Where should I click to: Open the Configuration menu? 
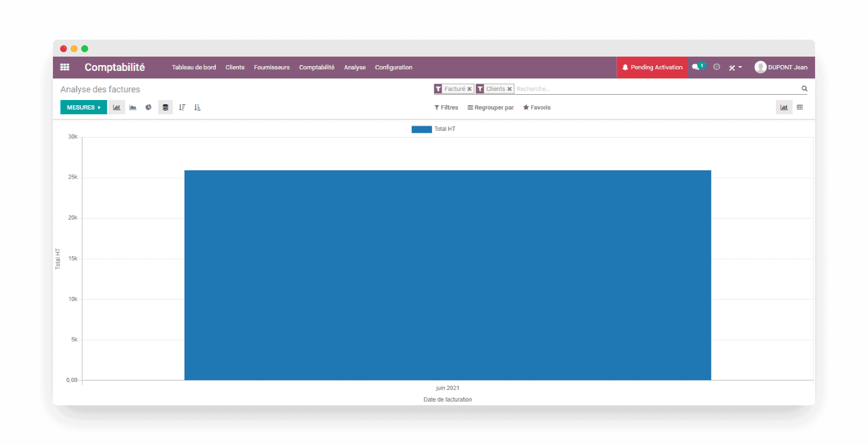pos(394,67)
